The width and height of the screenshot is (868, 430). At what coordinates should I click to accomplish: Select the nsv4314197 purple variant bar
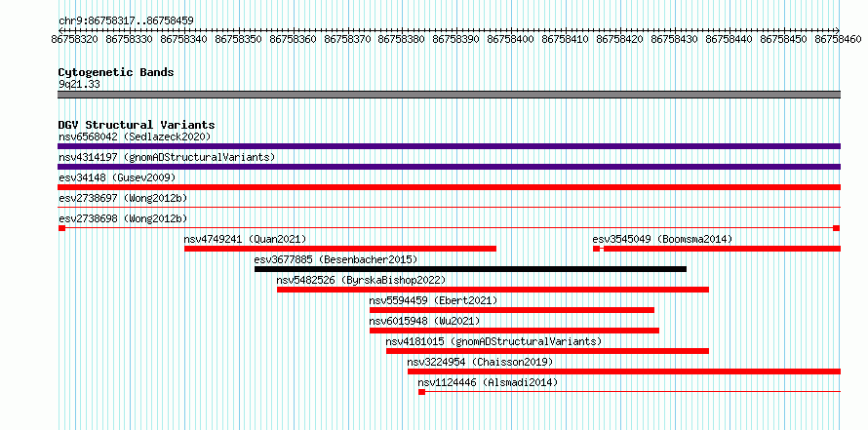tap(449, 167)
